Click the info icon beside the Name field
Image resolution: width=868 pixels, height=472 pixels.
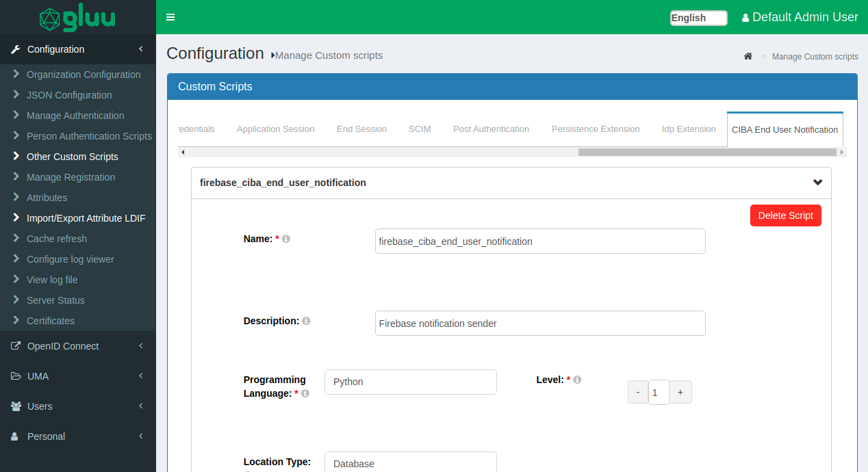(x=286, y=238)
